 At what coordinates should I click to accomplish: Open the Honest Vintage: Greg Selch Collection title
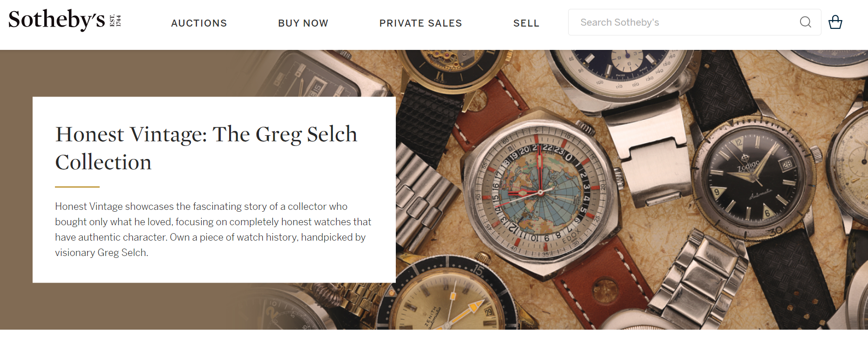point(206,148)
